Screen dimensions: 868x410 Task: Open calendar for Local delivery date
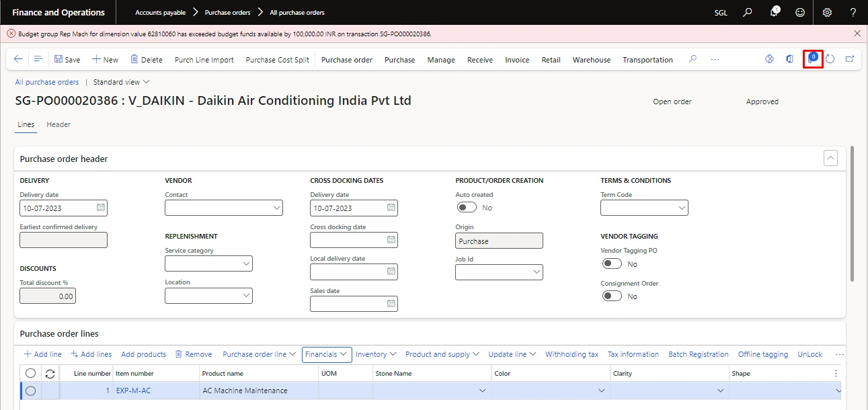click(391, 272)
